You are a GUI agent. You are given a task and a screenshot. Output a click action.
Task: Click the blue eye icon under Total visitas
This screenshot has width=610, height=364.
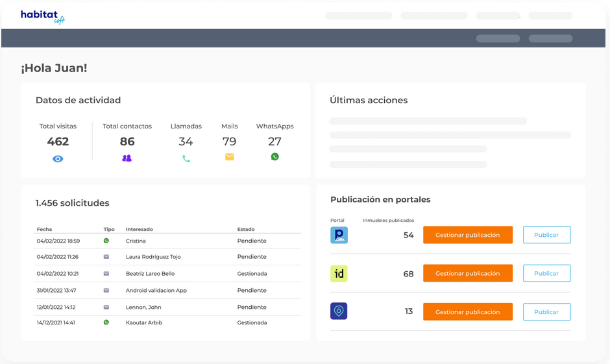[58, 159]
